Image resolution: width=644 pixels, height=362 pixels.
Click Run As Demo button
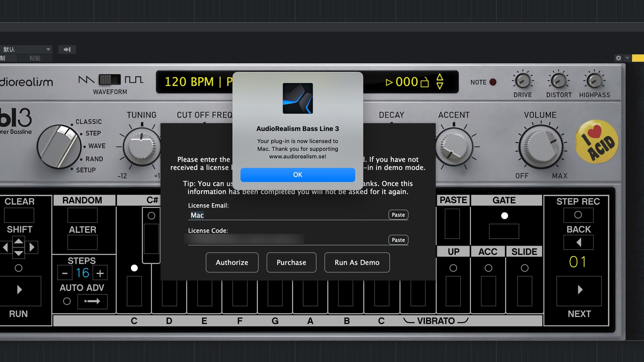357,262
